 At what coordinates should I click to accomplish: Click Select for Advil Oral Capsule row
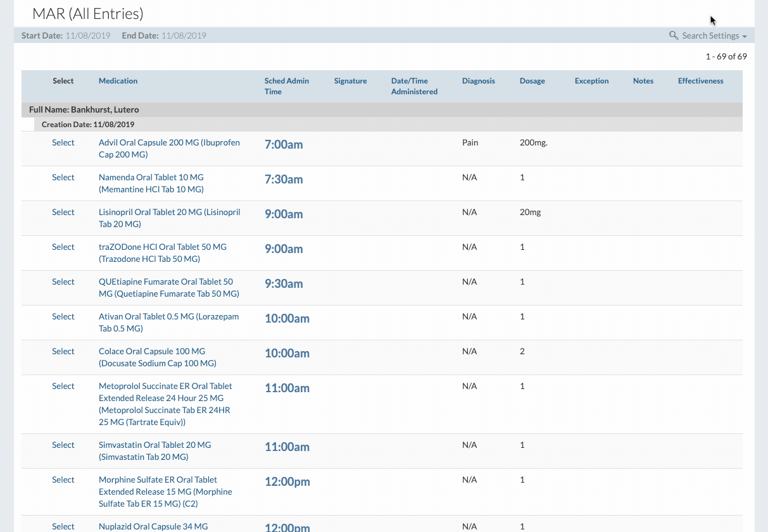[x=63, y=143]
